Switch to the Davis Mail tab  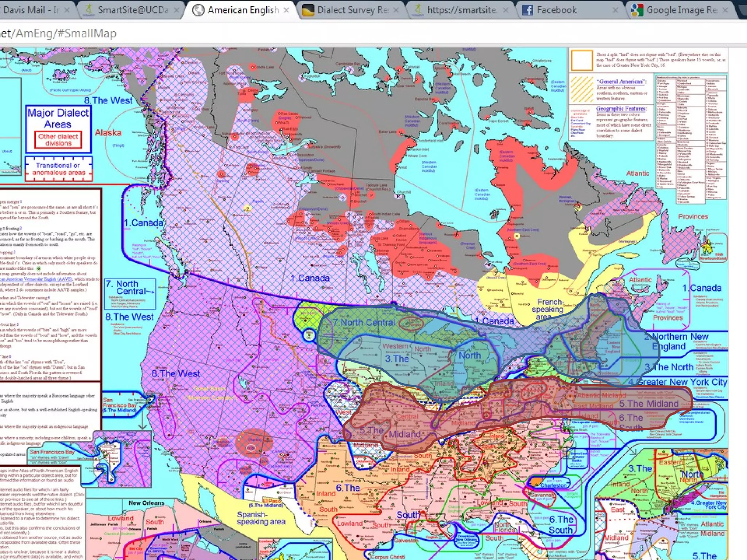(31, 10)
